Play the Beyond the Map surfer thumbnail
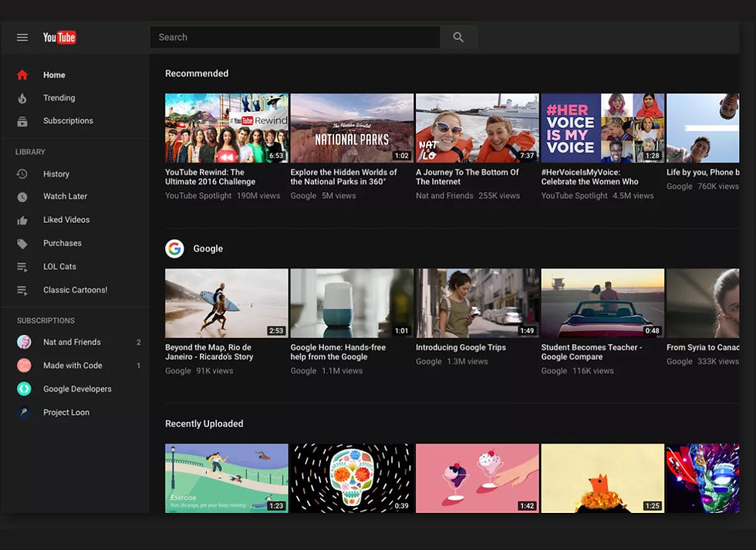The image size is (756, 550). click(227, 303)
